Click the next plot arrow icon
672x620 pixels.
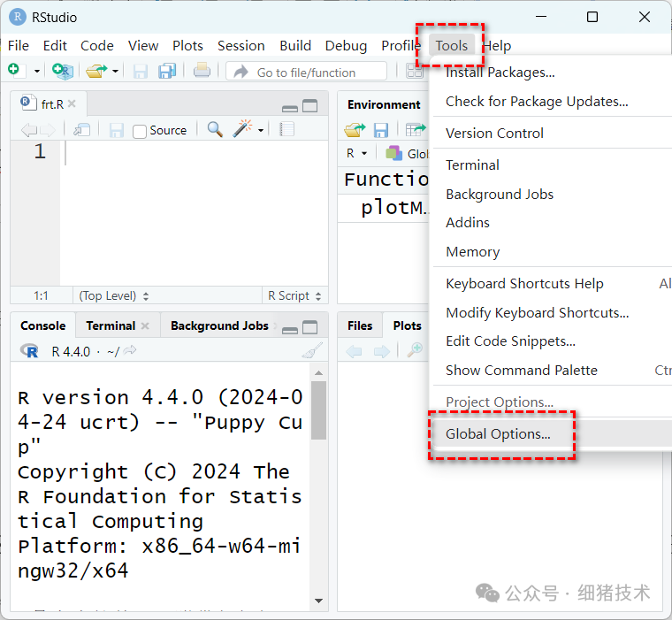(x=381, y=352)
